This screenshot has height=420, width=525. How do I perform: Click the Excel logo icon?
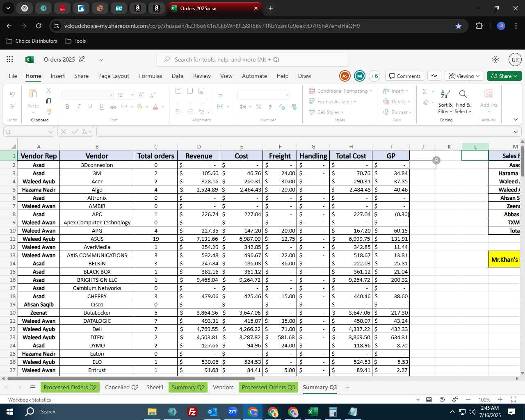29,59
